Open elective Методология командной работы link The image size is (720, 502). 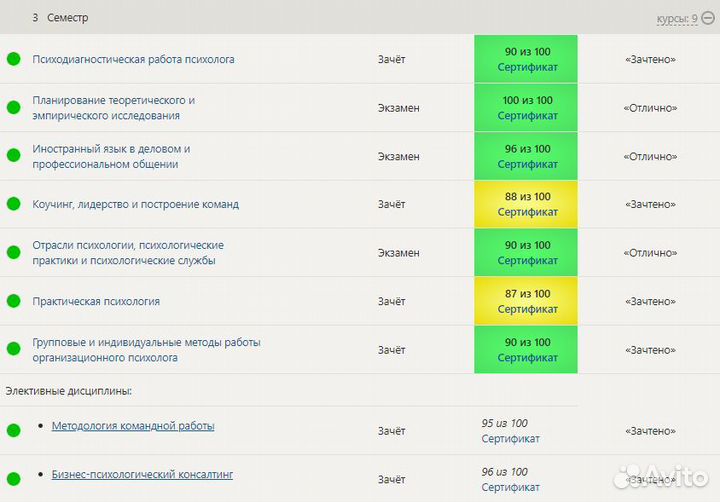133,426
